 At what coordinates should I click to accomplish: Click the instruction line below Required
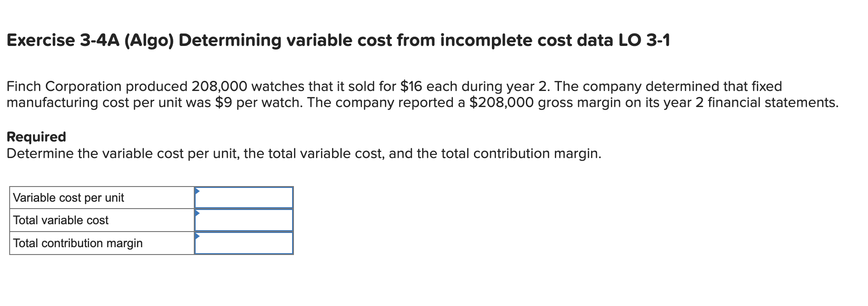tap(303, 153)
